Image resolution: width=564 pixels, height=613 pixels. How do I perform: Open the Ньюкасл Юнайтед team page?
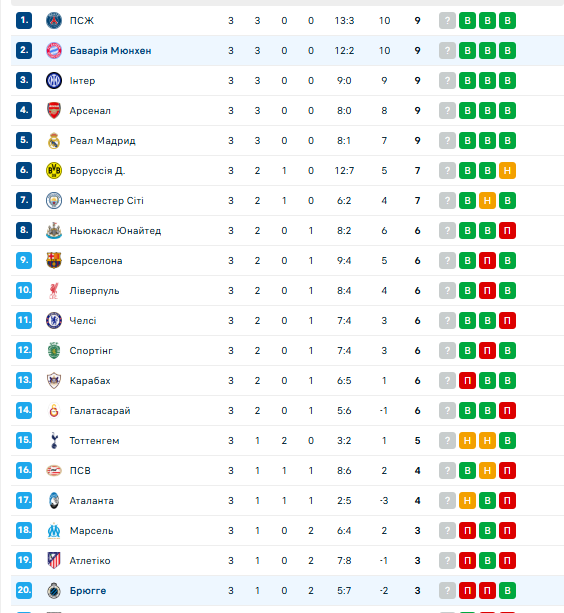point(115,231)
